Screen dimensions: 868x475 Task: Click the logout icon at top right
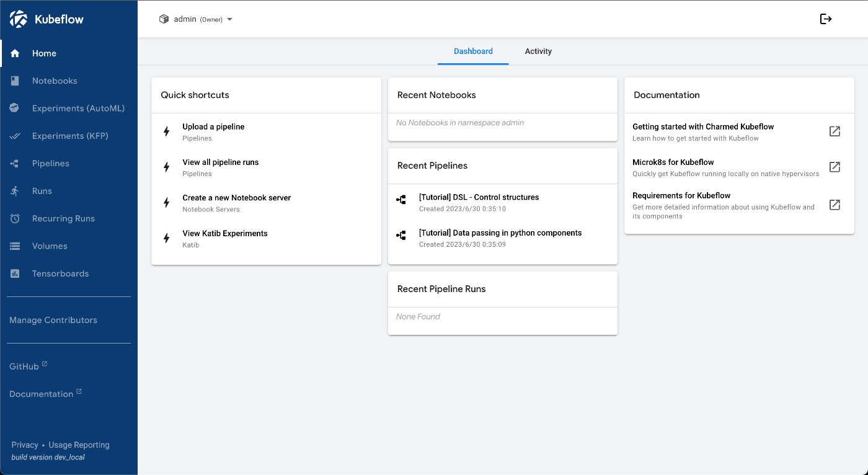click(x=826, y=19)
